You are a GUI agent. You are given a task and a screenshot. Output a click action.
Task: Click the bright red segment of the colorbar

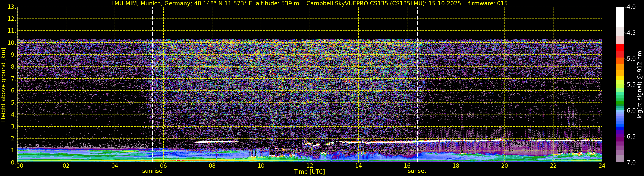[x=620, y=48]
